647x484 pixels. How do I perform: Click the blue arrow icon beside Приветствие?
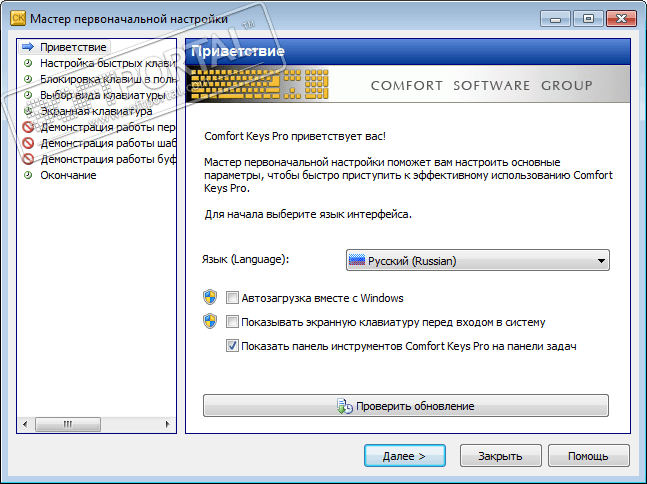click(x=28, y=47)
